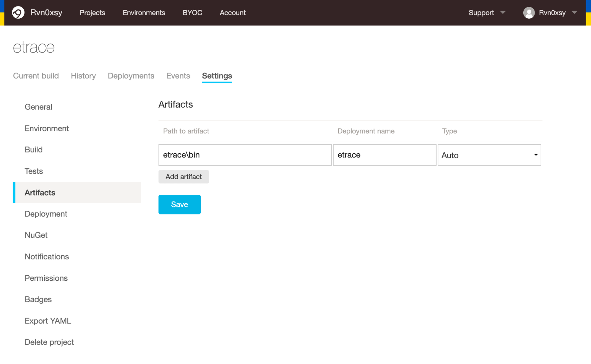This screenshot has width=591, height=364.
Task: Click the Deployment name input field
Action: pyautogui.click(x=384, y=155)
